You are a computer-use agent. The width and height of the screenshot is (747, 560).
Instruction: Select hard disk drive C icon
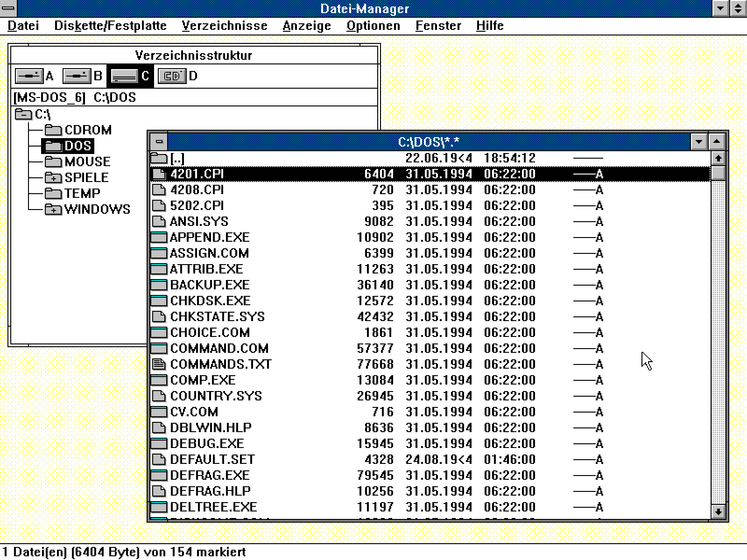tap(124, 76)
